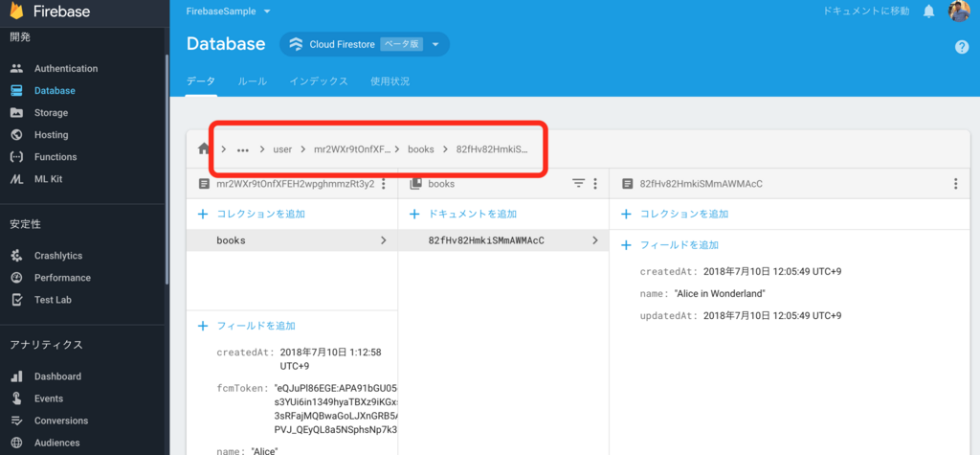Click the ML Kit icon
The image size is (980, 455).
pyautogui.click(x=17, y=179)
